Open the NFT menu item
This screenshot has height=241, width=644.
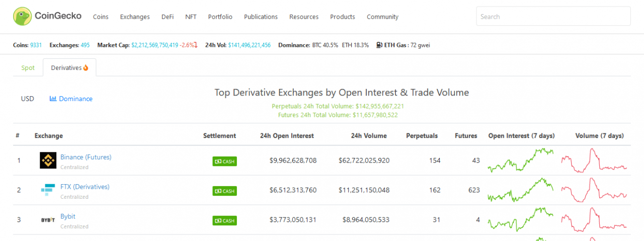click(191, 17)
